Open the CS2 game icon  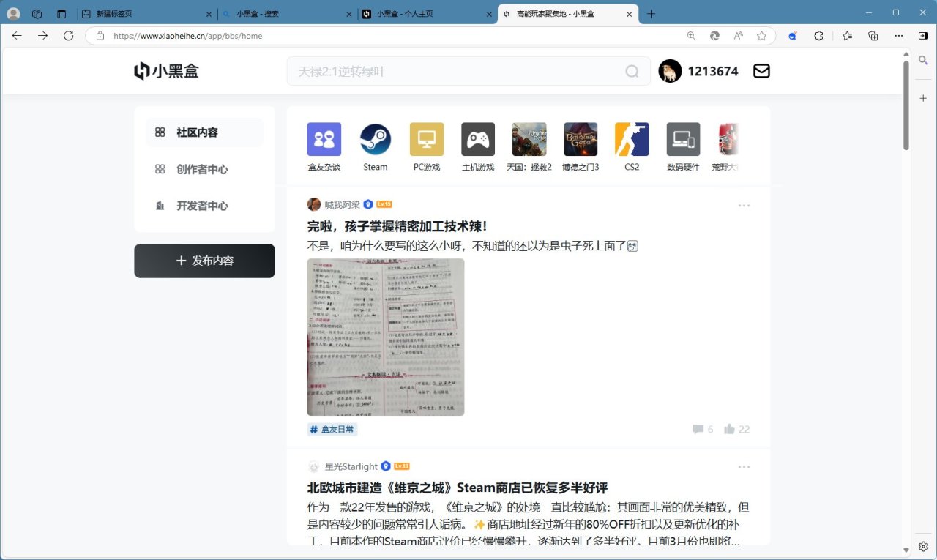tap(632, 139)
